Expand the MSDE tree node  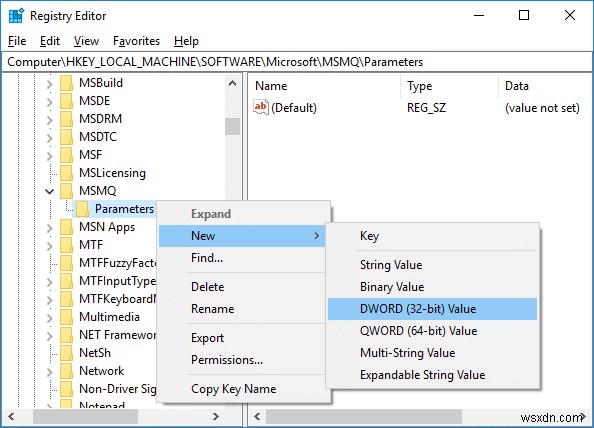[x=50, y=102]
